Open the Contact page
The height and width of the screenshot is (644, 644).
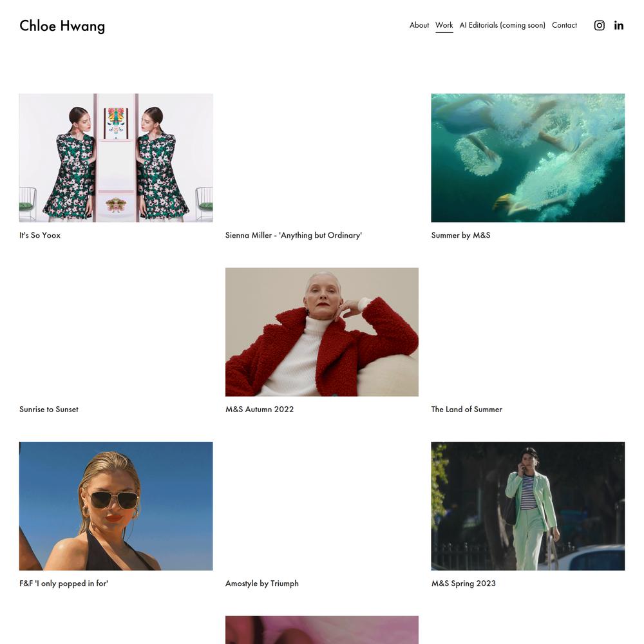pyautogui.click(x=564, y=25)
